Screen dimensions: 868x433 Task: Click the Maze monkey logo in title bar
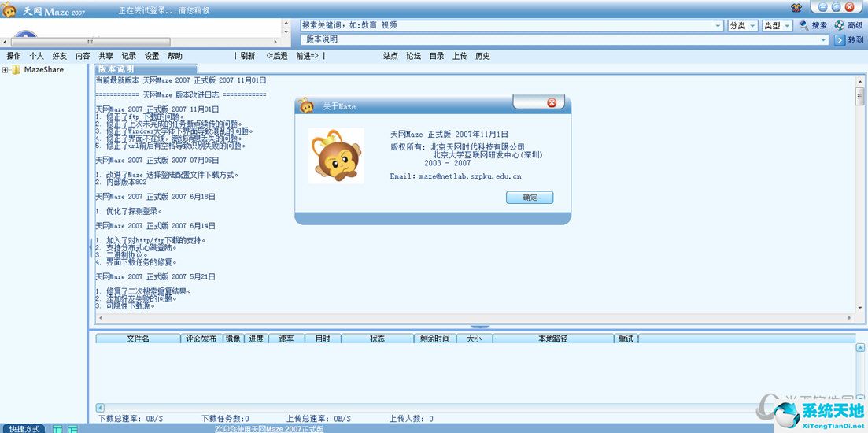[x=9, y=9]
